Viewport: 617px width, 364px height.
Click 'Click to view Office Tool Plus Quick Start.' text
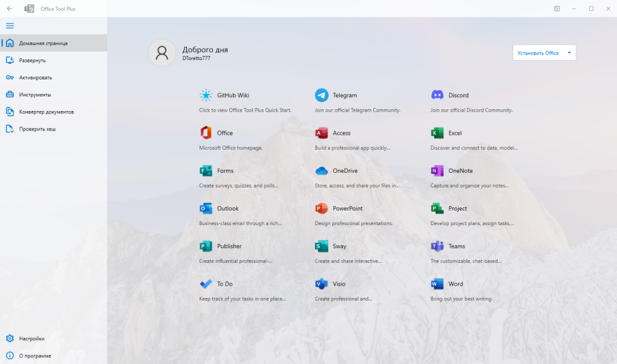pyautogui.click(x=245, y=110)
